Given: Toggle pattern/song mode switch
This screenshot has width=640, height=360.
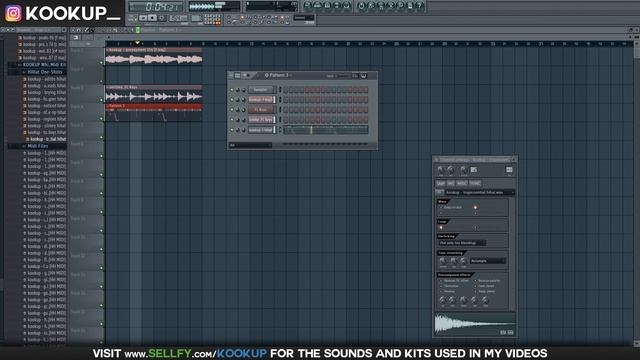Looking at the screenshot, I should tap(132, 18).
